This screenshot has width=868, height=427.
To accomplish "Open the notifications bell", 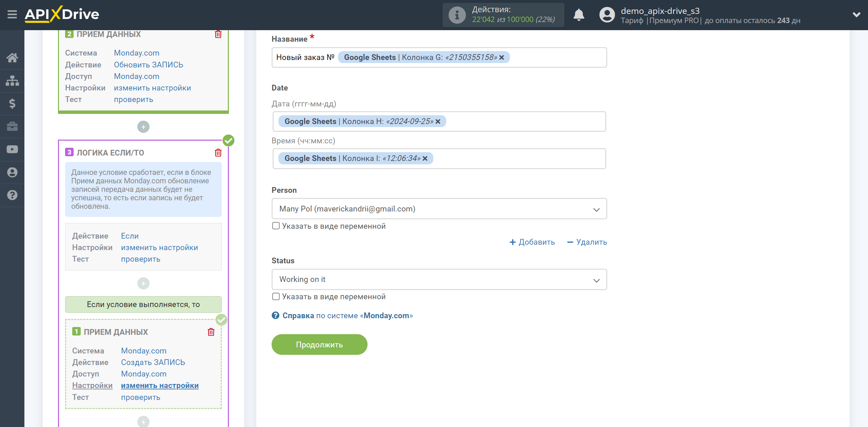I will coord(579,15).
